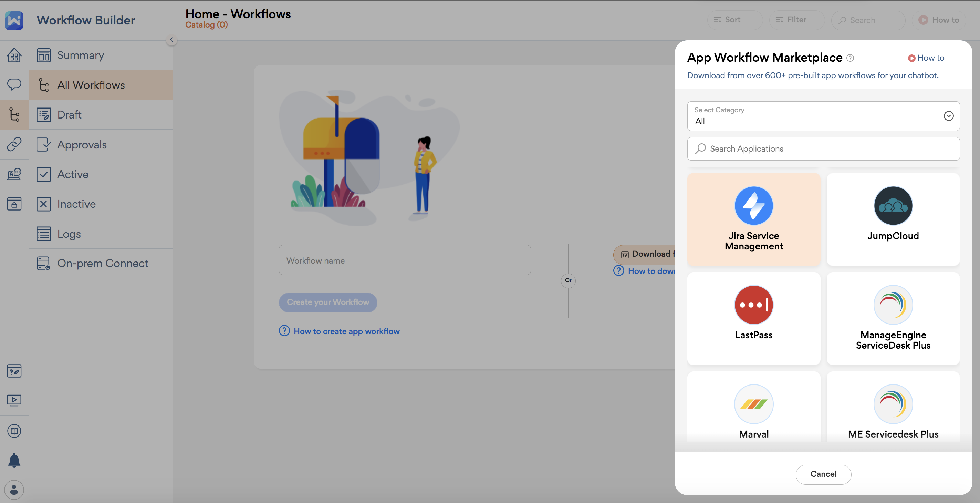Image resolution: width=980 pixels, height=503 pixels.
Task: Open the How to download link
Action: [651, 271]
